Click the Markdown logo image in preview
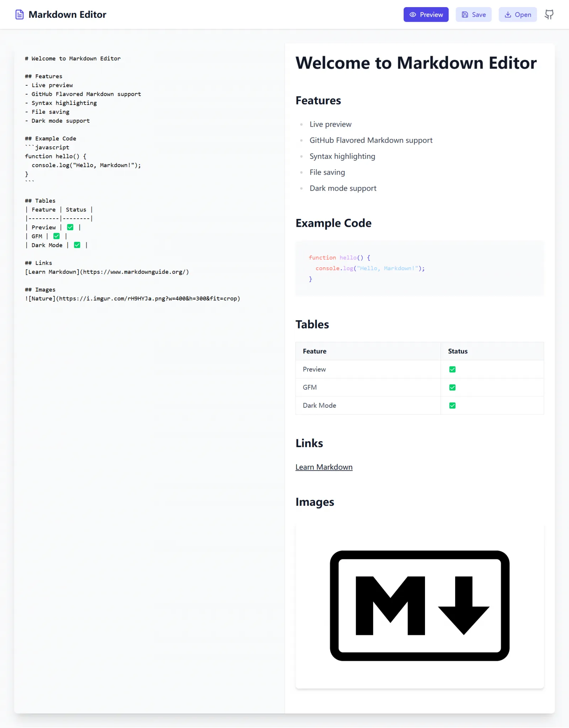This screenshot has height=728, width=569. [420, 605]
